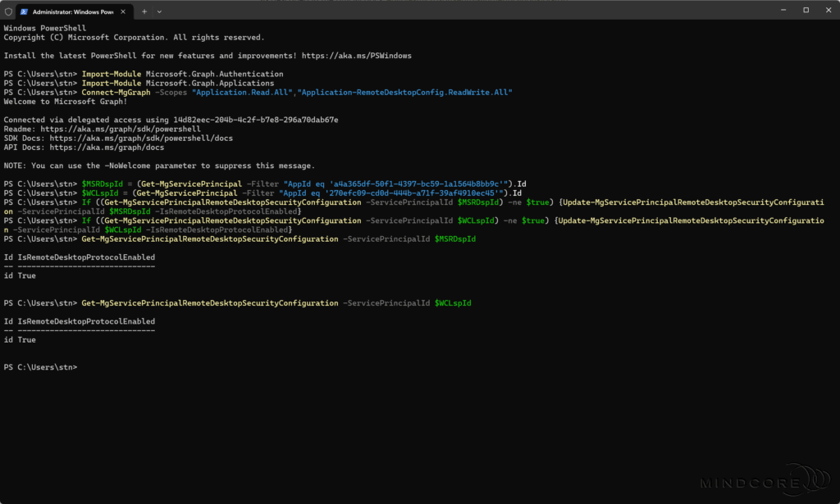Click the NOTE about -NoWelcome parameter

coord(159,166)
